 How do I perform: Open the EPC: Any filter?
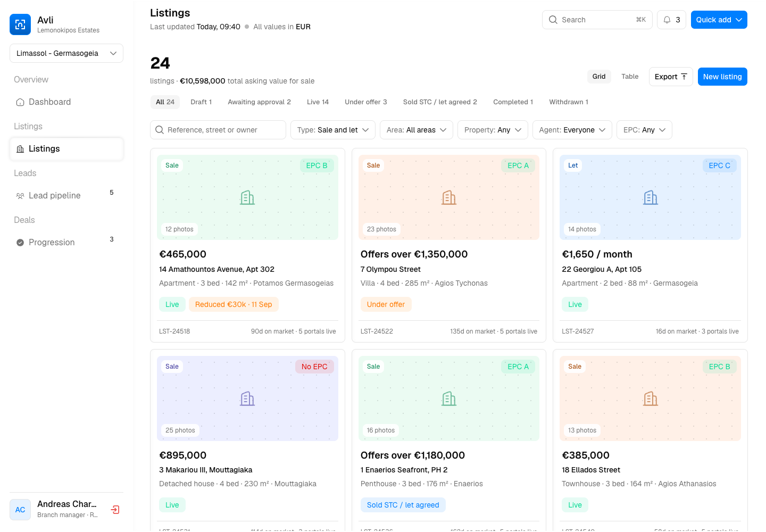[644, 130]
